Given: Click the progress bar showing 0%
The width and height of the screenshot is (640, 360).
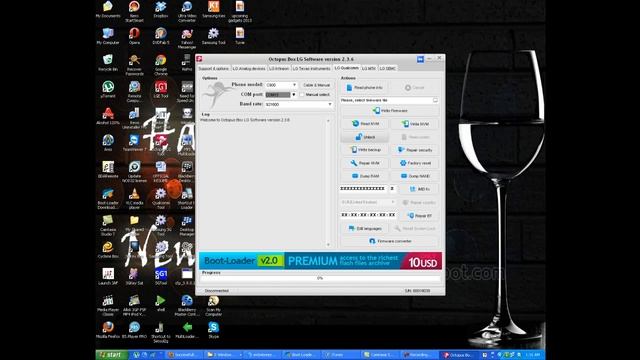Looking at the screenshot, I should [x=320, y=278].
